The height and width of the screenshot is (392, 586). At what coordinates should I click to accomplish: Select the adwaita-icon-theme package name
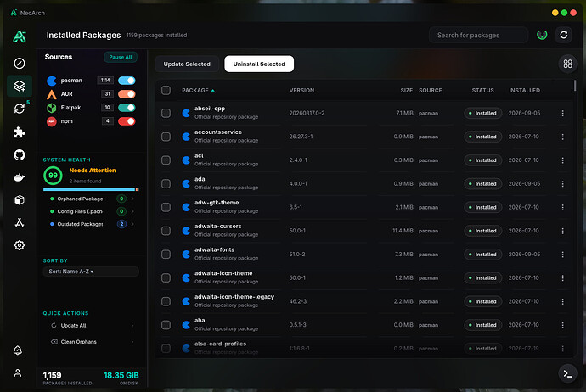[223, 273]
